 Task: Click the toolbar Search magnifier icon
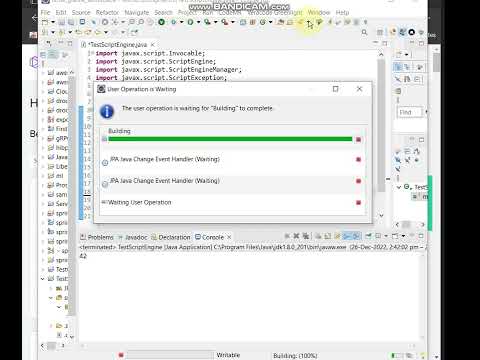coord(364,32)
